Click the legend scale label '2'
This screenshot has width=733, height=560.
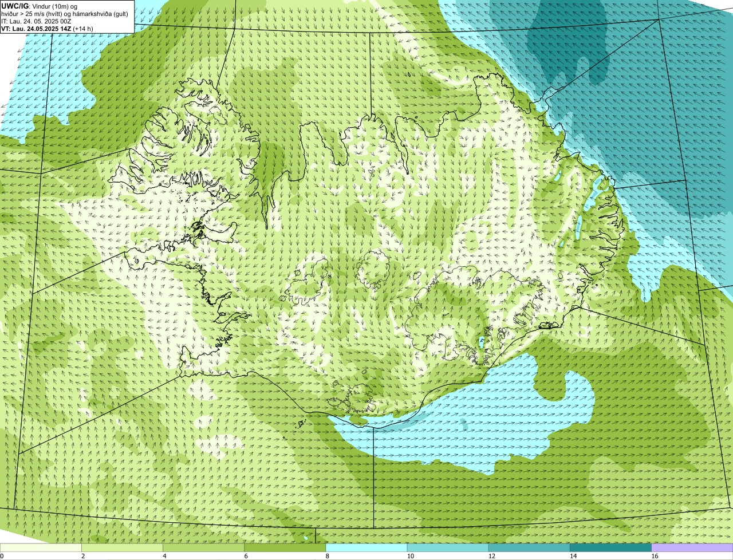pos(83,556)
